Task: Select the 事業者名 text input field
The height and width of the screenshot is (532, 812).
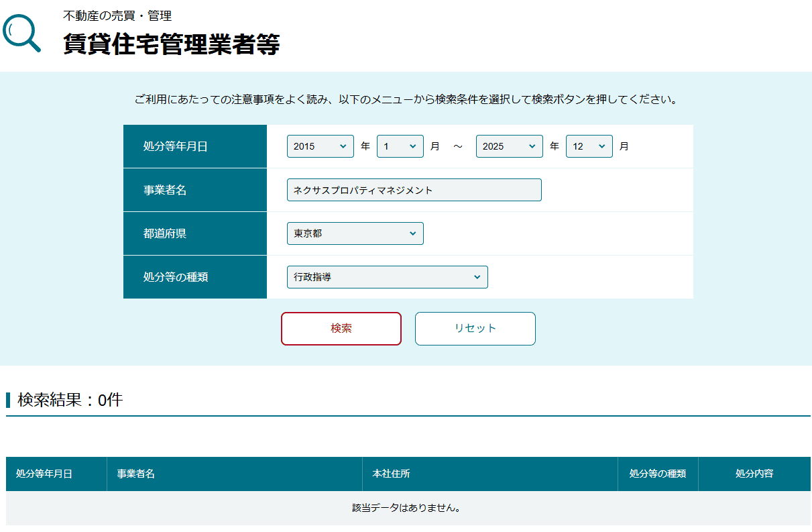Action: (x=414, y=189)
